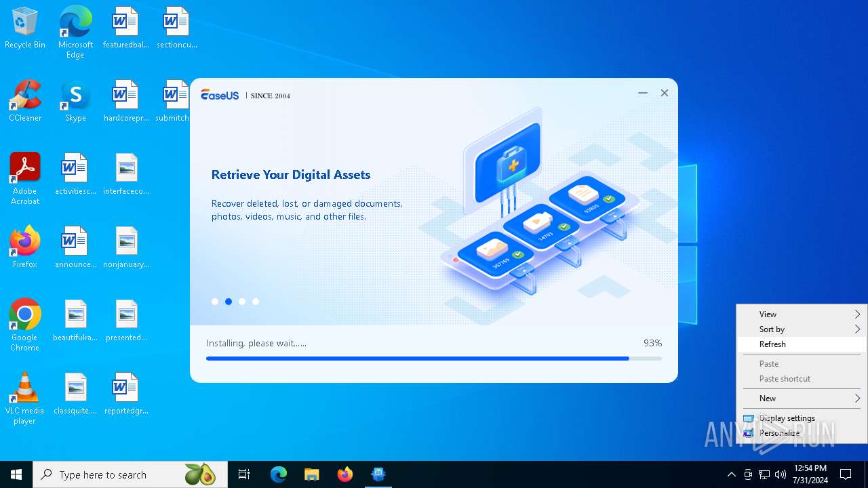Switch to EaseUS installer taskbar icon
868x488 pixels.
[x=378, y=474]
